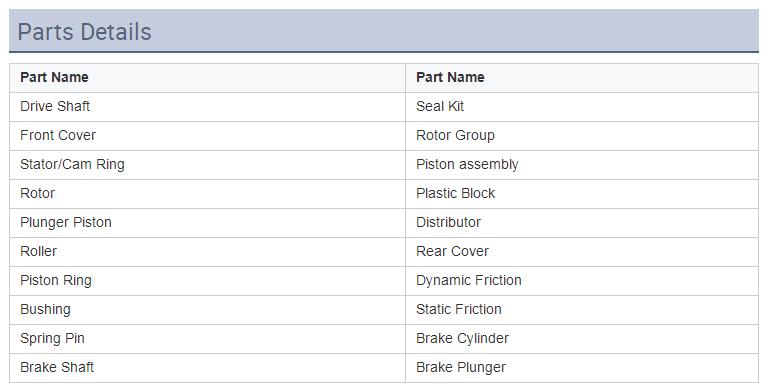Select the Drive Shaft cell

(x=207, y=106)
